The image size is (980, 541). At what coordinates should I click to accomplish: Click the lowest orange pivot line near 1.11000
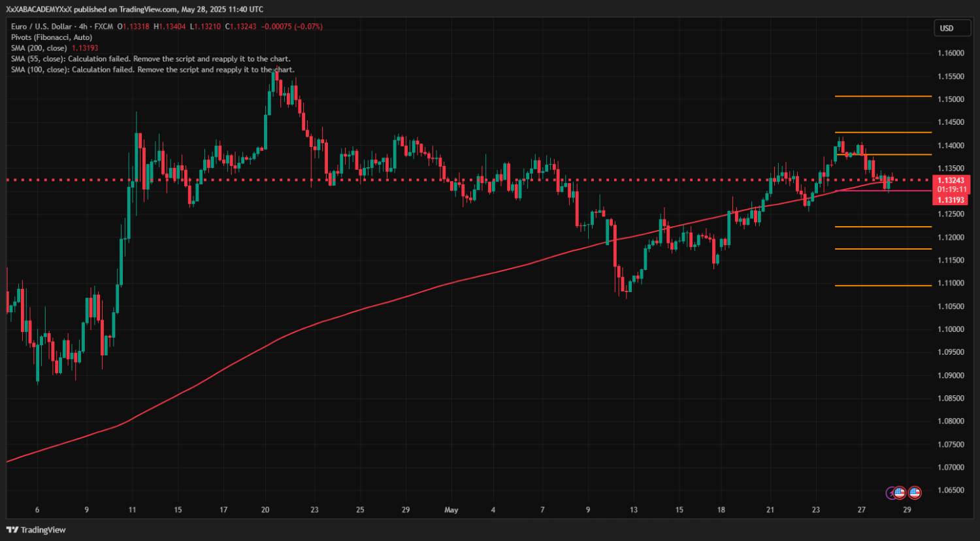[x=883, y=286]
